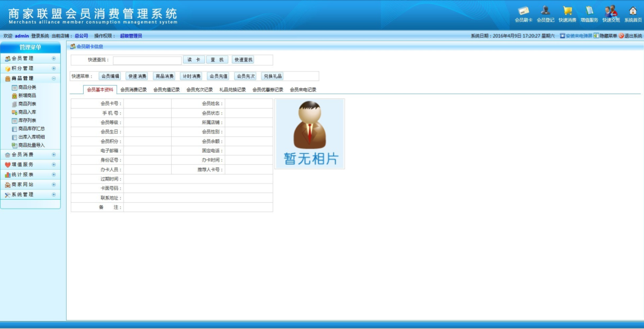
Task: Click the 会员管理 people icon in sidebar
Action: [x=7, y=58]
